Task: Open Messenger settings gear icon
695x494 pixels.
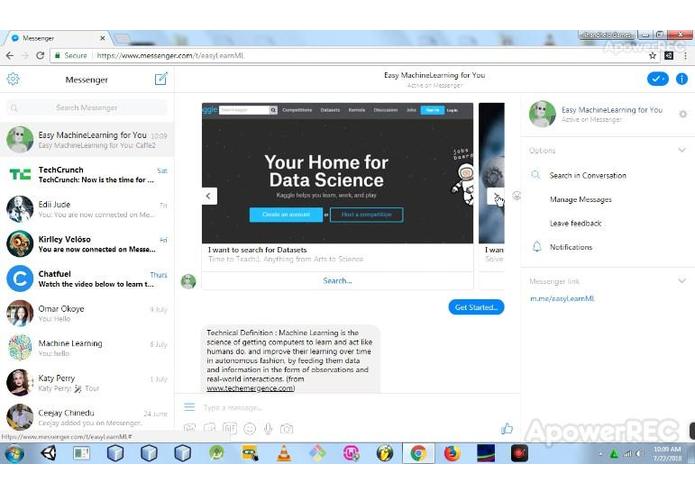Action: point(13,79)
